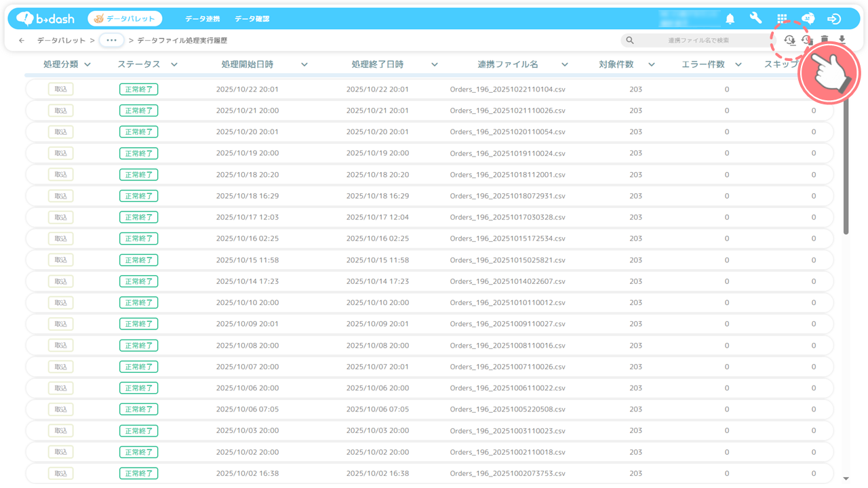Open the wrench settings icon
The image size is (868, 488).
click(755, 19)
